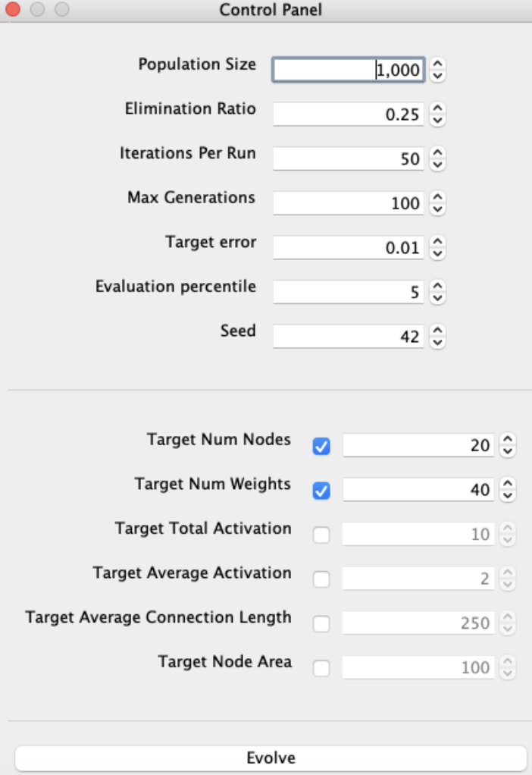The image size is (532, 775).
Task: Increase Population Size using up arrow
Action: pos(438,65)
